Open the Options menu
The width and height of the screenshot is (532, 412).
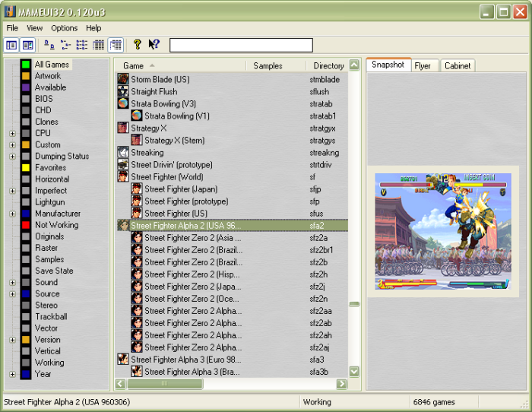pyautogui.click(x=64, y=28)
